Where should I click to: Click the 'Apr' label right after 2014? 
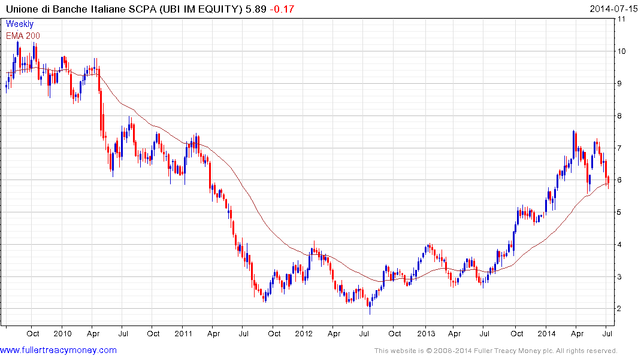(577, 334)
